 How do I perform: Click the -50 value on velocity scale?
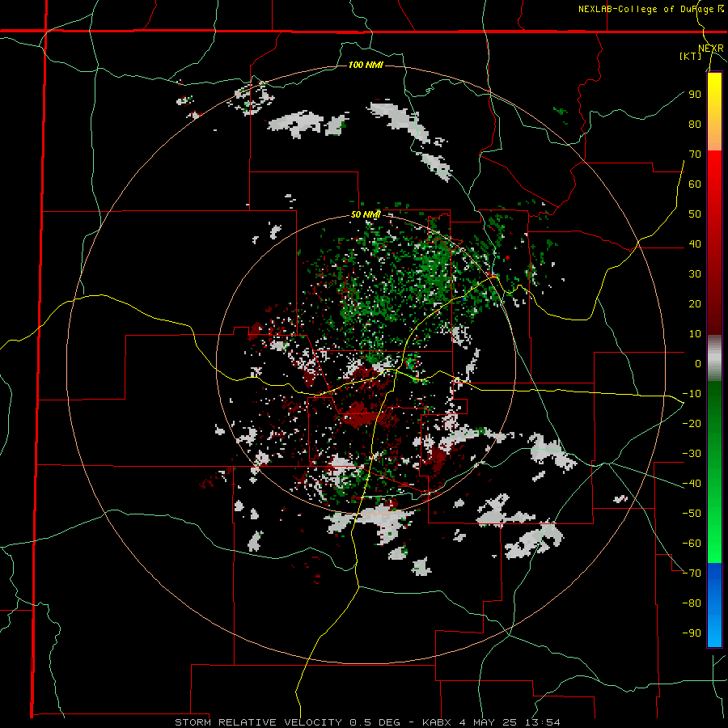(x=692, y=514)
